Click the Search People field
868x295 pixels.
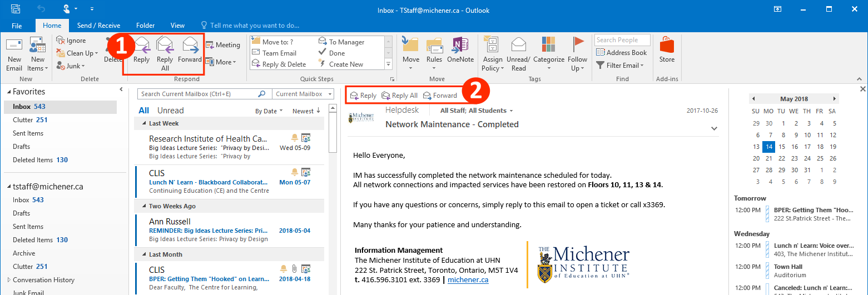click(x=622, y=40)
